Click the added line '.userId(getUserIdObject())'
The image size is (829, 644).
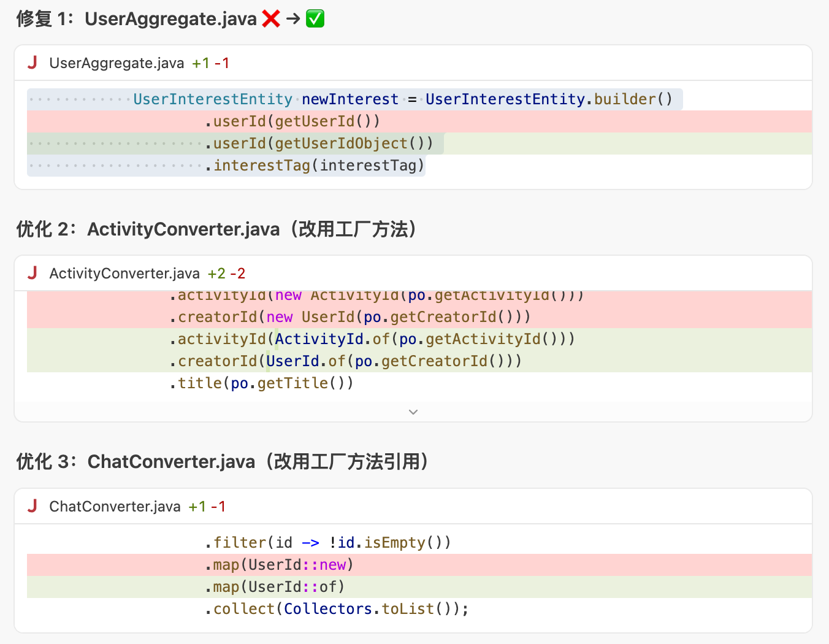tap(419, 144)
